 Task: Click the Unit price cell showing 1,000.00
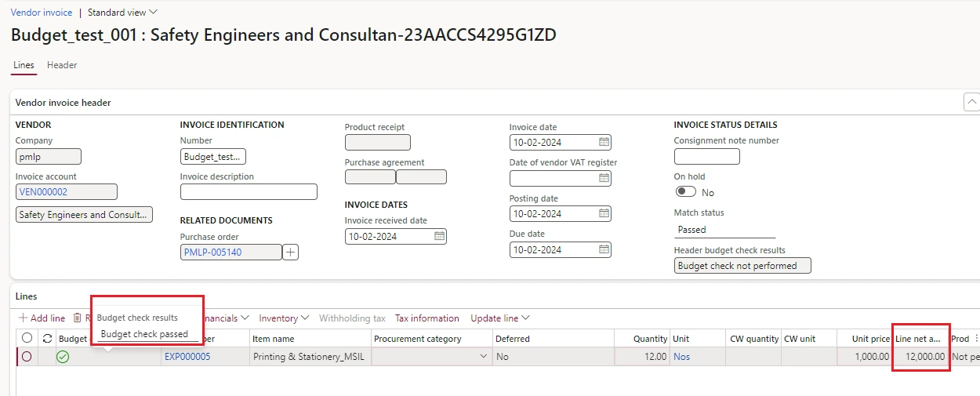click(x=865, y=357)
